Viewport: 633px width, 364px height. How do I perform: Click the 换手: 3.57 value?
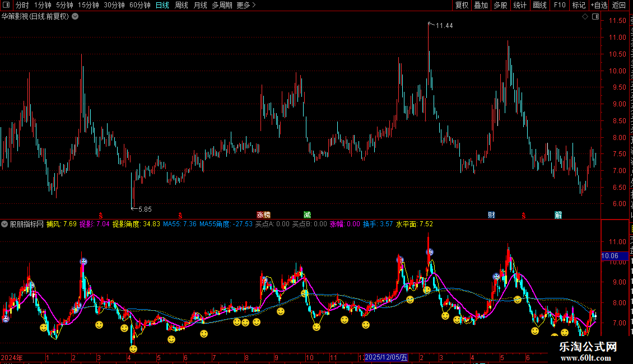click(x=378, y=224)
